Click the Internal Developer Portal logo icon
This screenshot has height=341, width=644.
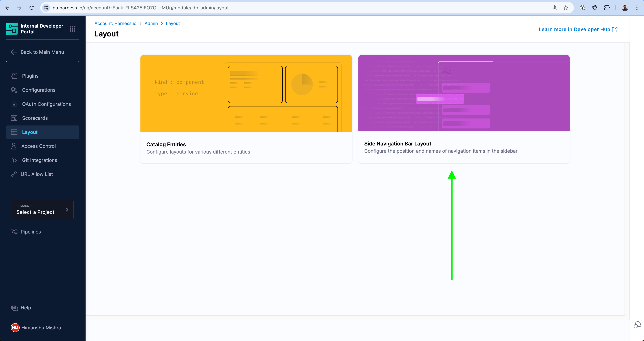(x=12, y=29)
